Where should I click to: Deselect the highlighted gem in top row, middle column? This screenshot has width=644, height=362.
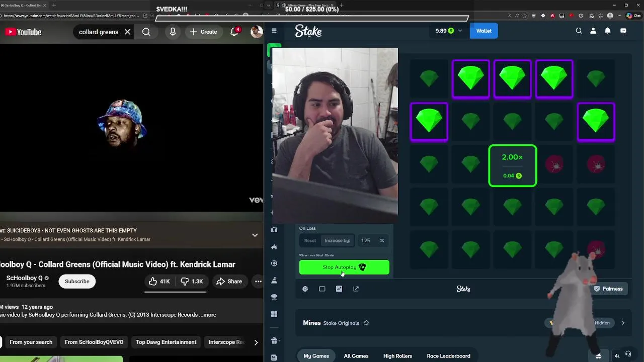[x=512, y=79]
